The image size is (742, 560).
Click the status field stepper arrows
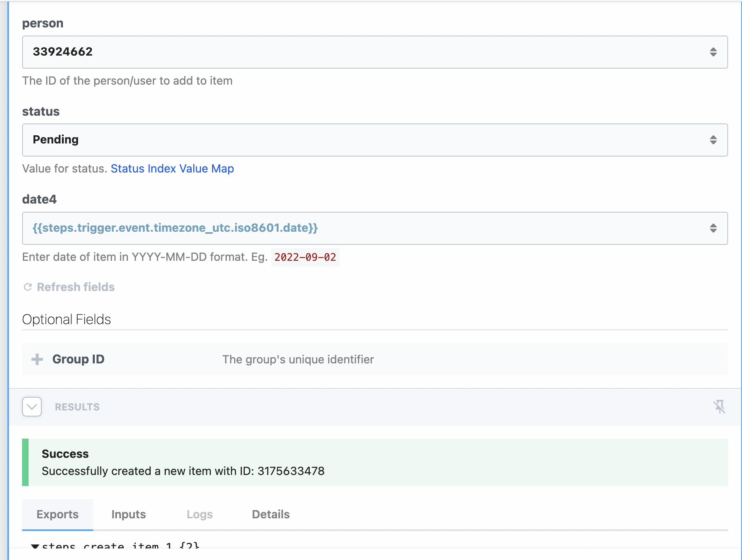pyautogui.click(x=713, y=140)
